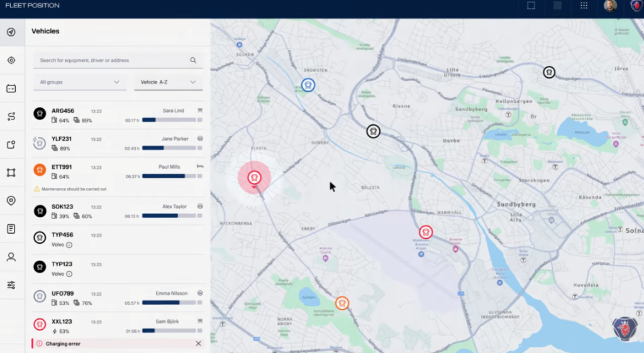This screenshot has width=644, height=353.
Task: Click driver name Alex Taylor
Action: (174, 207)
